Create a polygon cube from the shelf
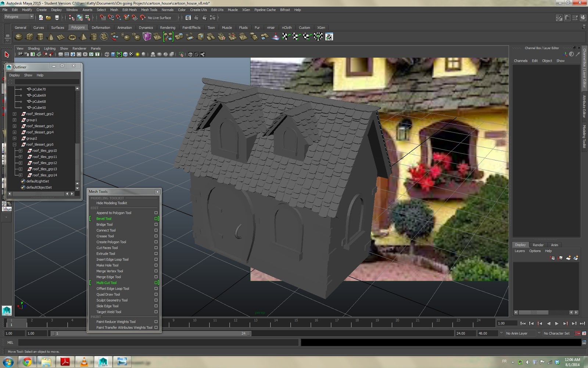588x368 pixels. [x=30, y=37]
